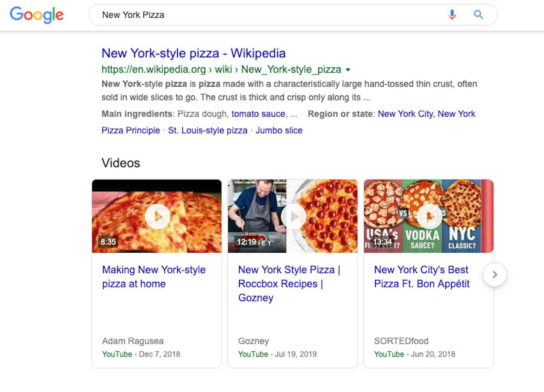
Task: Play the SORTEDfood Best Pizza video
Action: 429,216
